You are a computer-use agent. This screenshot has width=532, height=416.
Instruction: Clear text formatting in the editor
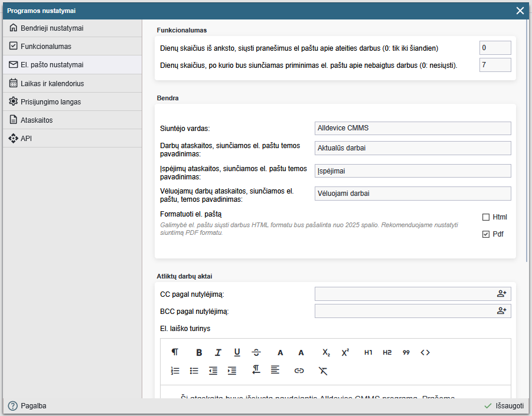(x=323, y=371)
